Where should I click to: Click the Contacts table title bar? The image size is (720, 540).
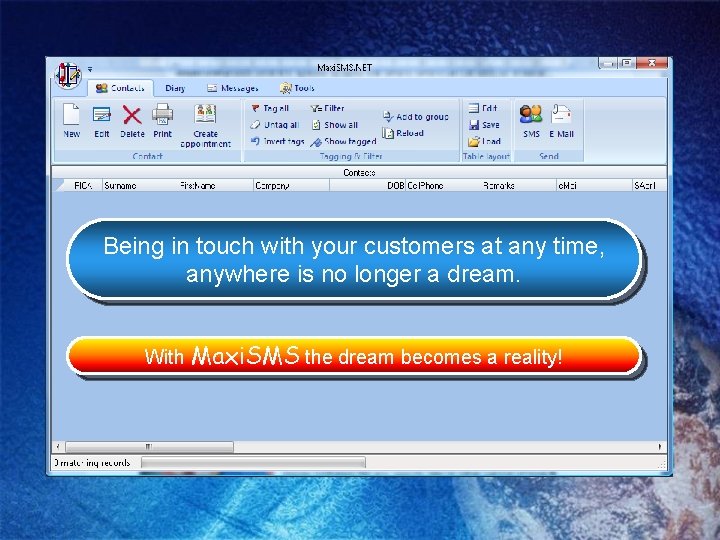pos(359,173)
